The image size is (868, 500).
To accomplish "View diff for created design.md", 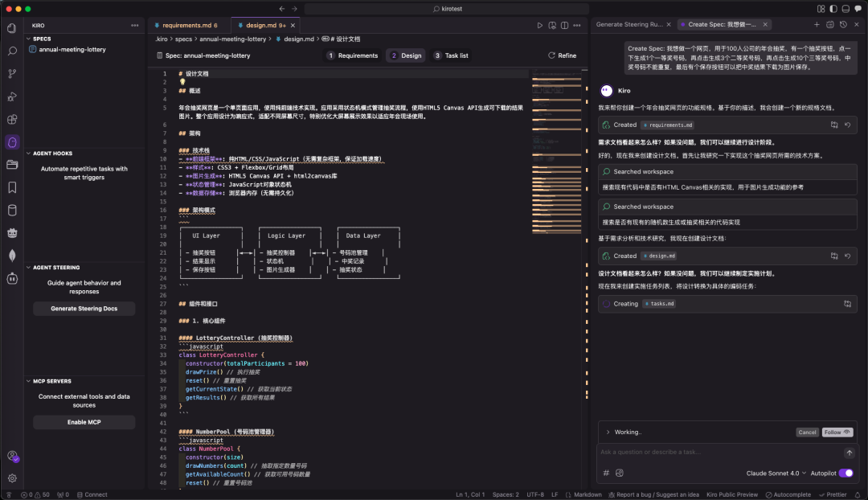I will tap(834, 256).
